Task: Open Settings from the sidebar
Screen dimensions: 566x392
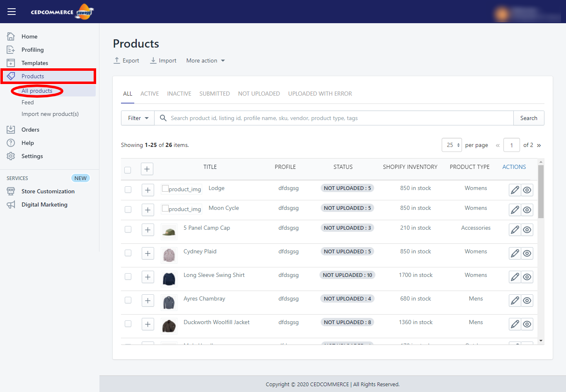Action: tap(32, 156)
